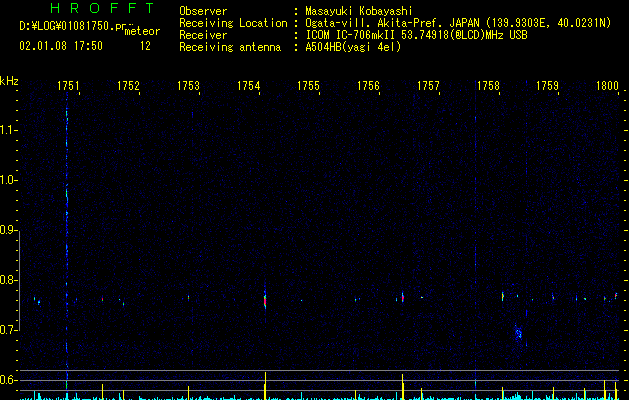Click the 1751 time marker
The image size is (629, 400).
point(68,86)
